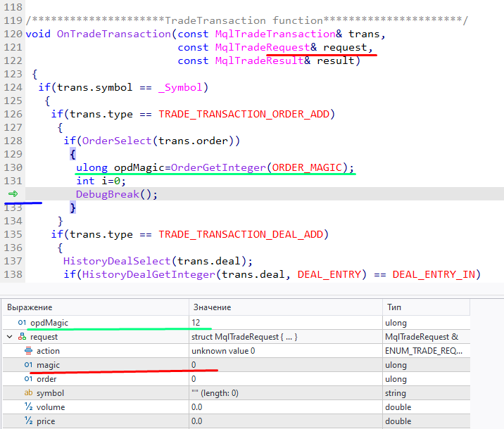Select the order field row

point(237,379)
